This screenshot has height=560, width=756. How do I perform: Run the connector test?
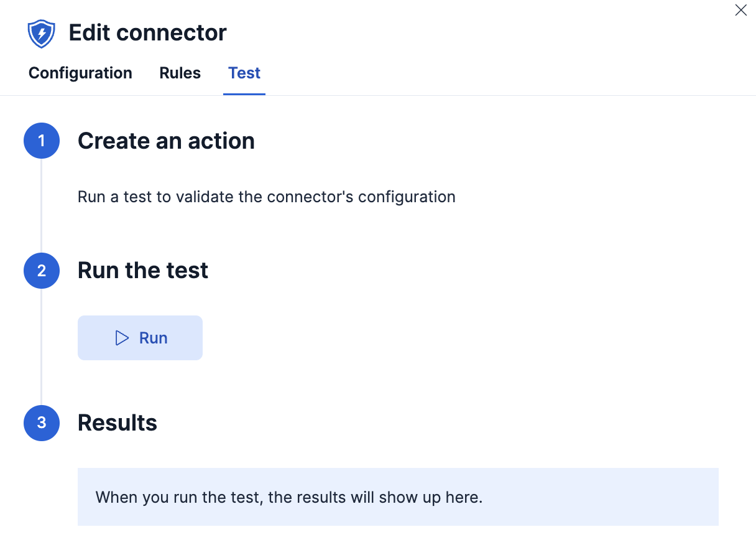pos(140,337)
